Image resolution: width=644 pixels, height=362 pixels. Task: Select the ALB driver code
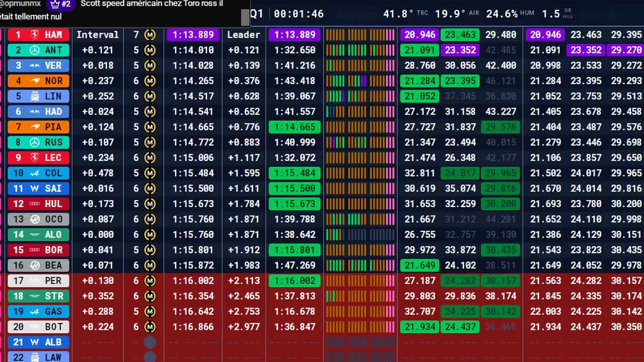coord(54,342)
